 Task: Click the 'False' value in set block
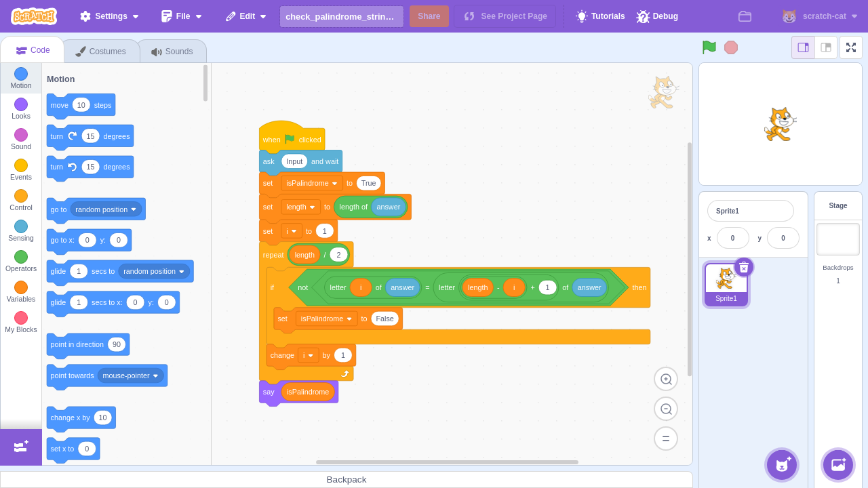tap(385, 319)
